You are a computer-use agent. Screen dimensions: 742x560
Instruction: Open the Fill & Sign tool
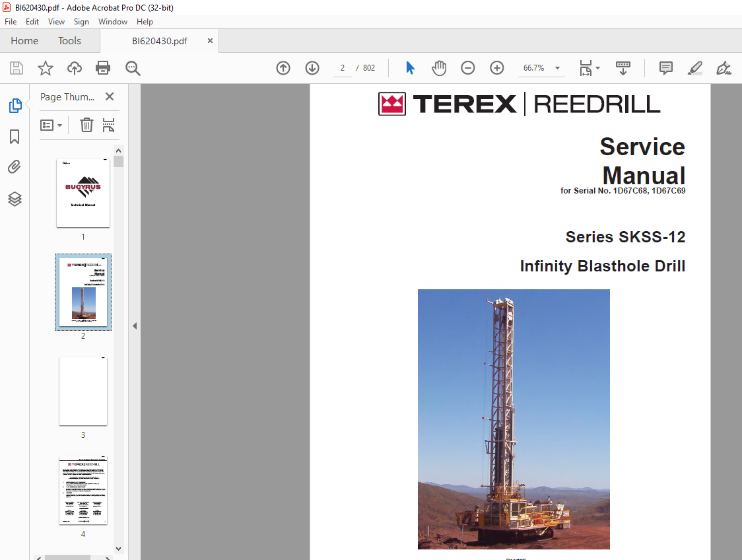click(x=724, y=68)
